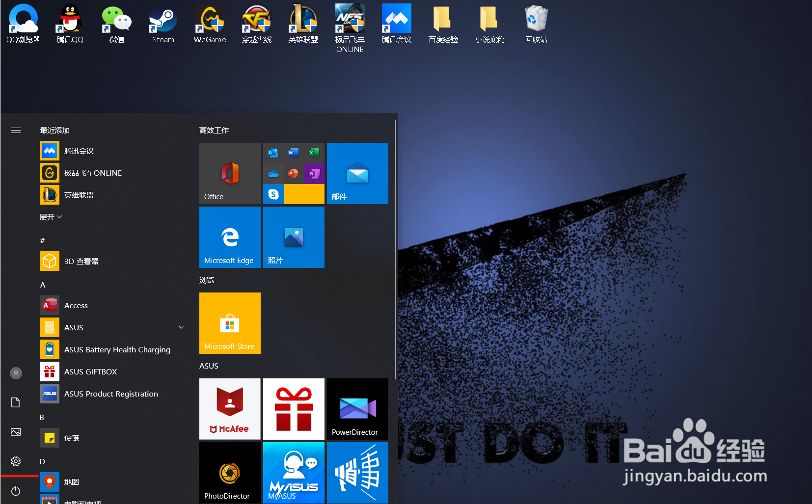The height and width of the screenshot is (504, 812).
Task: Open the 回收站 recycle bin
Action: tap(536, 24)
